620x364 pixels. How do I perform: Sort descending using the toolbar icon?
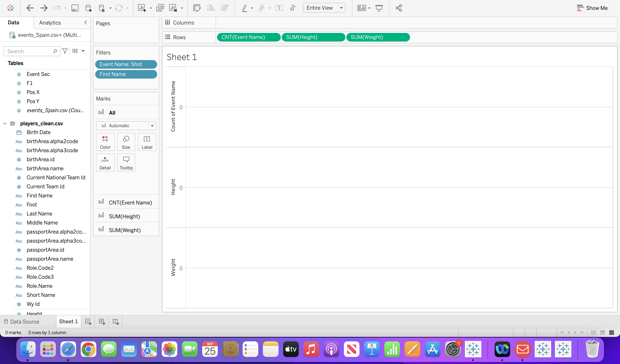pos(225,8)
